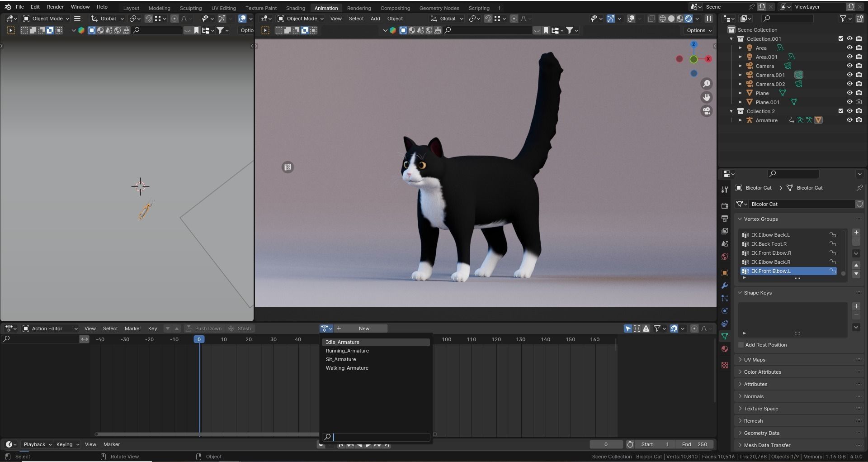Click the zoom magnifier viewport gizmo
Image resolution: width=868 pixels, height=462 pixels.
tap(706, 84)
